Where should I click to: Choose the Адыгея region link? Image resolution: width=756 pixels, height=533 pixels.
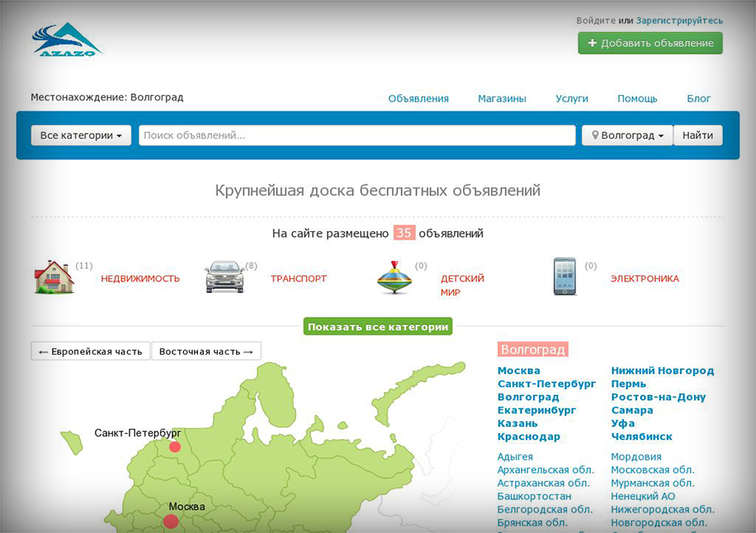pyautogui.click(x=515, y=457)
